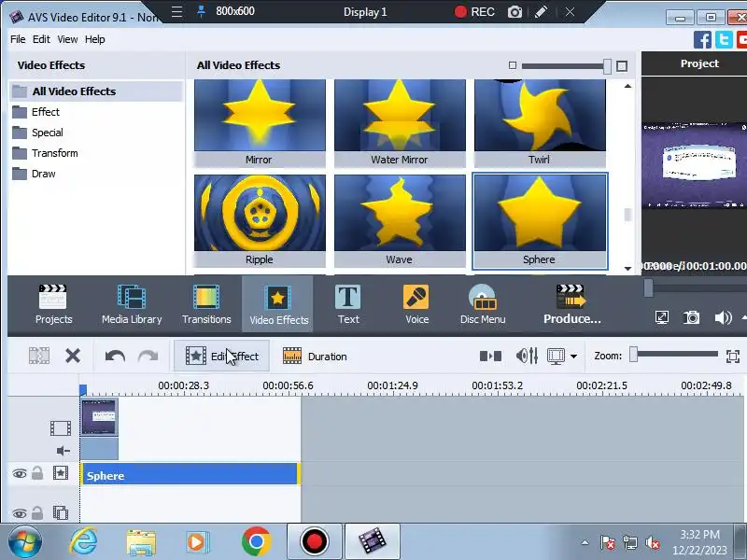Redo the last action
Viewport: 747px width, 560px height.
(148, 356)
